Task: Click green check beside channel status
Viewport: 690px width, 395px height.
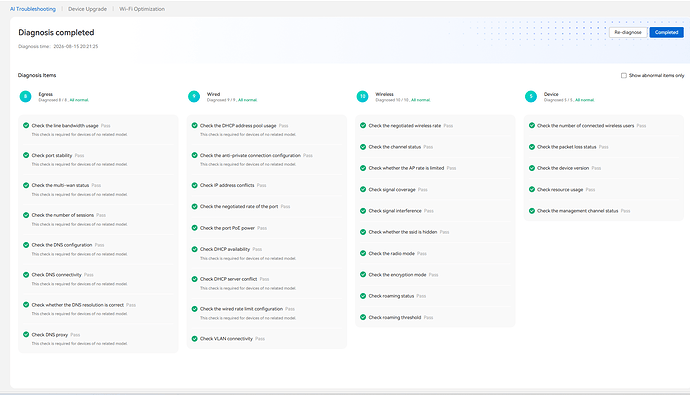Action: click(363, 147)
